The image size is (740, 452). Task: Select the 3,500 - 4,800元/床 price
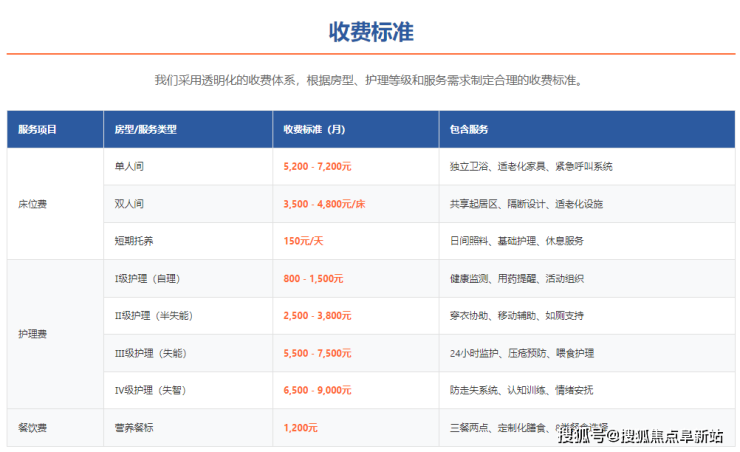pos(325,204)
